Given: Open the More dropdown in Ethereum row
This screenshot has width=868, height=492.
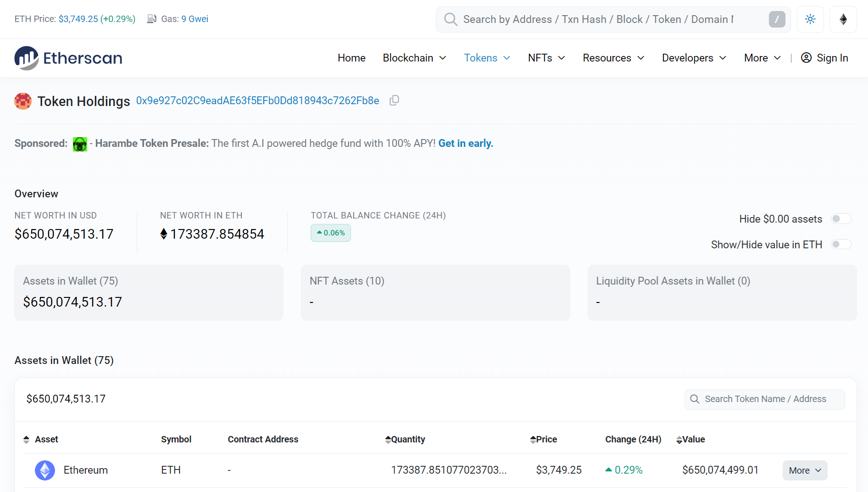Looking at the screenshot, I should tap(805, 470).
